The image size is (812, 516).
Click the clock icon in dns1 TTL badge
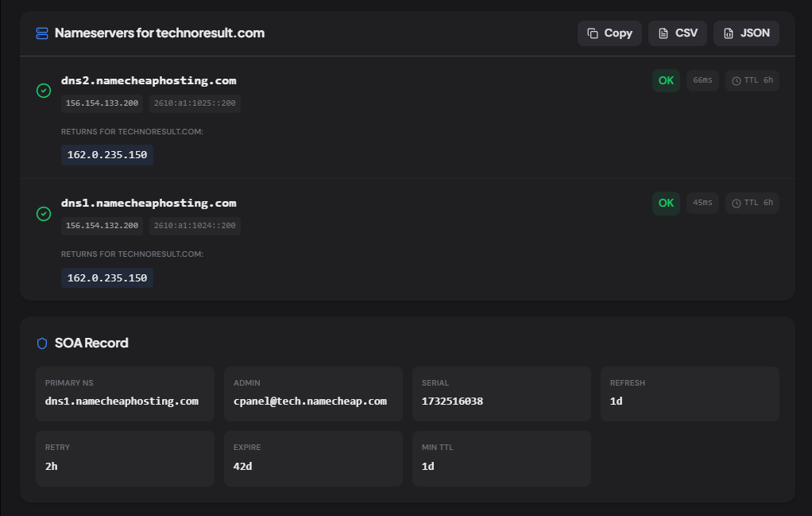[x=736, y=203]
